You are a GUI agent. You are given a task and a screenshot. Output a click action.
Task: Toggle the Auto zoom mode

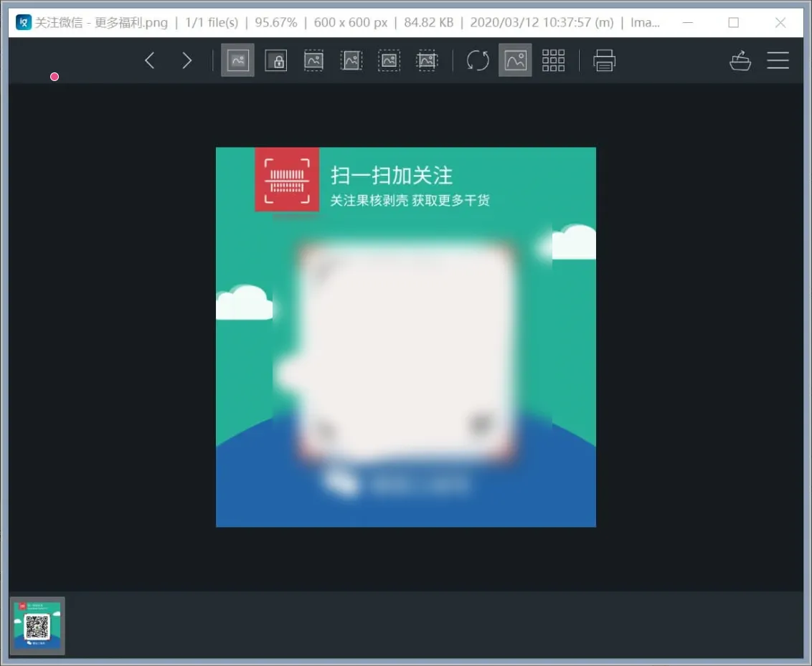pyautogui.click(x=237, y=60)
